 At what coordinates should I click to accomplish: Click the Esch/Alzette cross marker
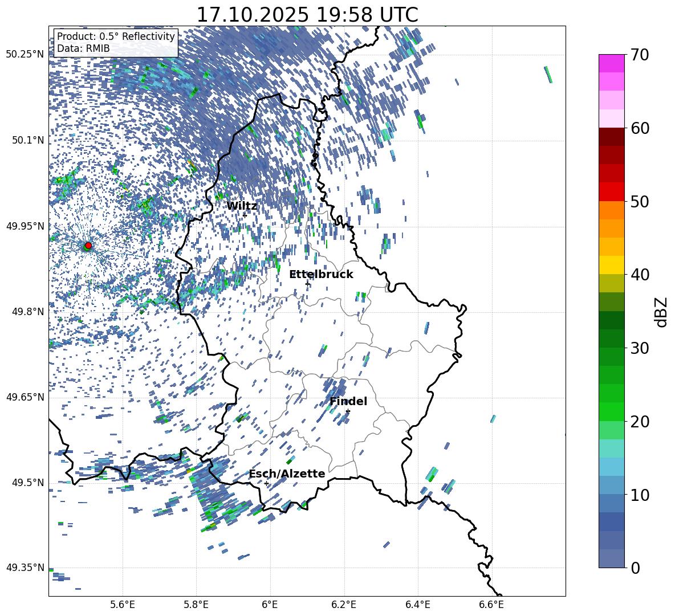[x=266, y=483]
